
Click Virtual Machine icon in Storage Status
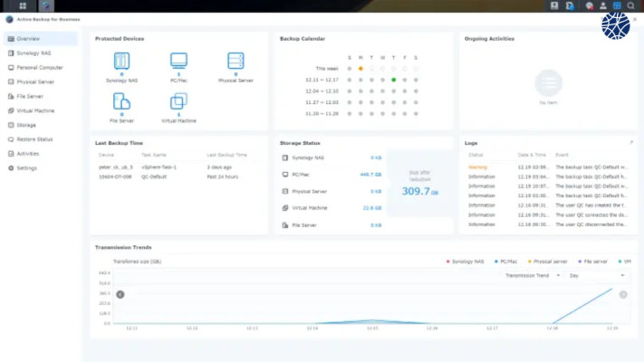[x=285, y=208]
